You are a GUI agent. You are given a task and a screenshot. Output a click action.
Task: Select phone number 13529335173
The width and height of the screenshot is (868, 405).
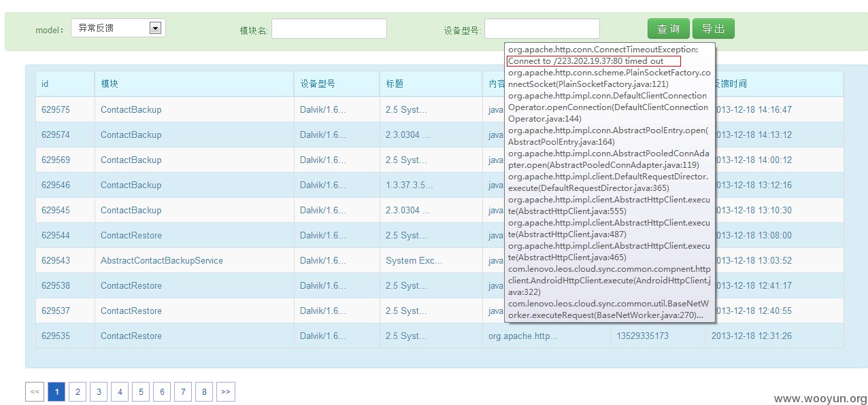pos(643,336)
